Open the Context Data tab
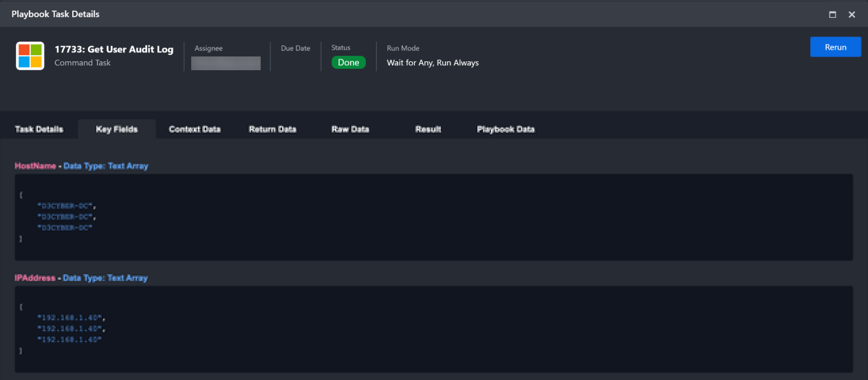 (195, 129)
